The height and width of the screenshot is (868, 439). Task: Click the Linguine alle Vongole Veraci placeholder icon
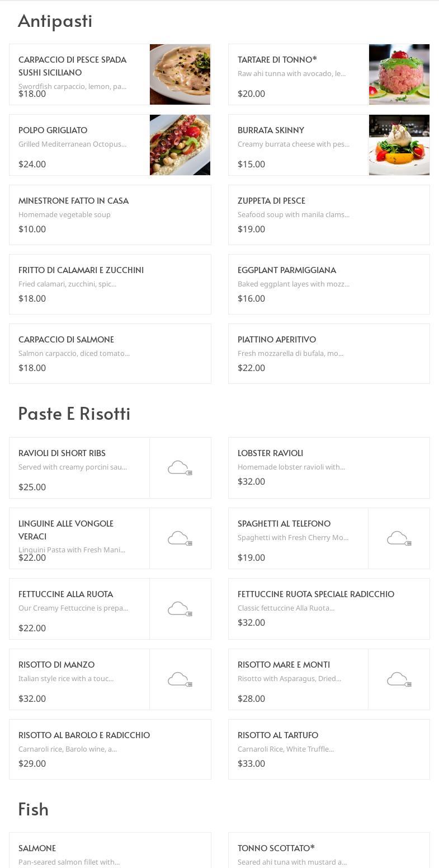tap(180, 538)
